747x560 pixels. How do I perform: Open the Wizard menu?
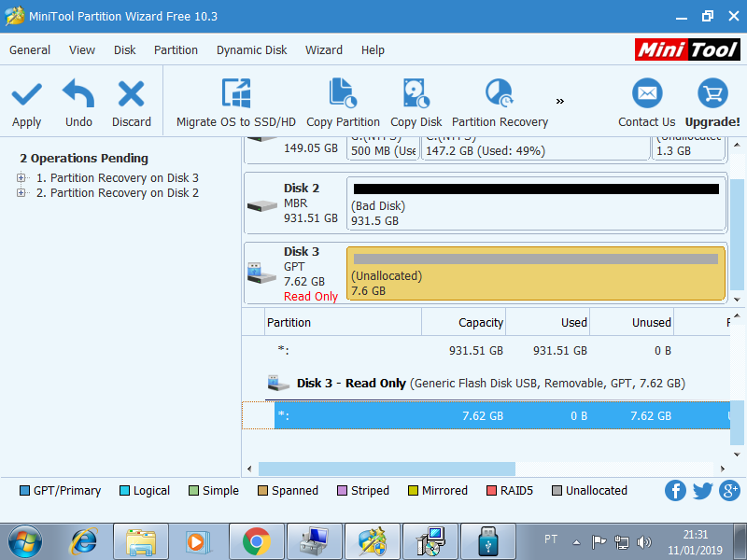click(x=324, y=50)
